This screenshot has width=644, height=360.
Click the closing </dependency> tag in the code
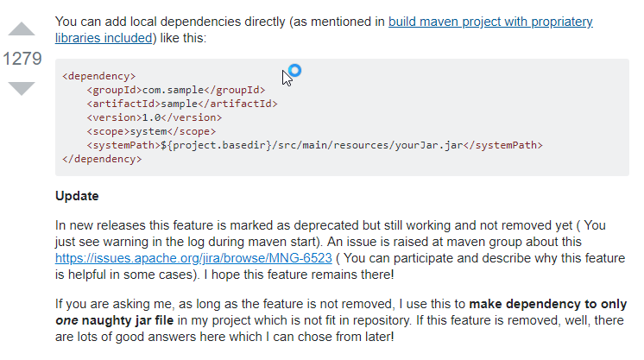102,159
